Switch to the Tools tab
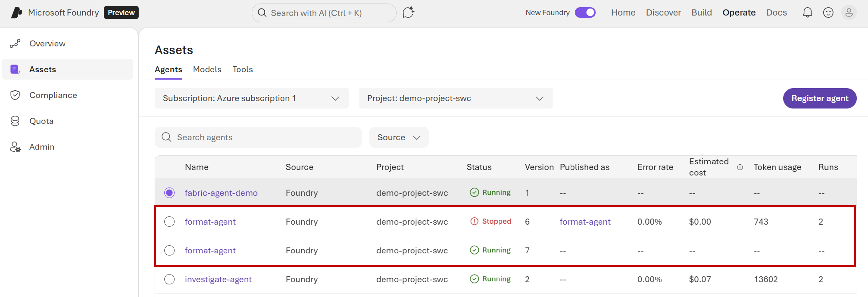This screenshot has height=297, width=868. pos(242,69)
